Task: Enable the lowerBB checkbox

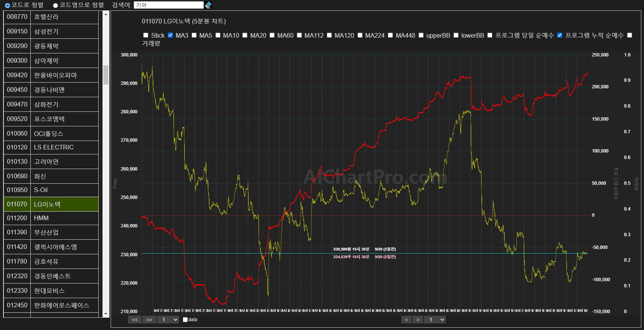Action: click(x=456, y=35)
